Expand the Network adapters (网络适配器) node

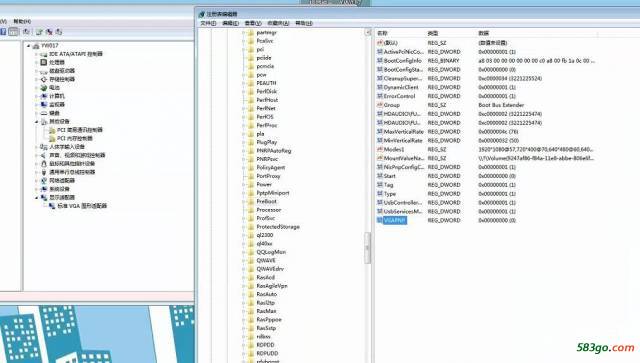36,180
